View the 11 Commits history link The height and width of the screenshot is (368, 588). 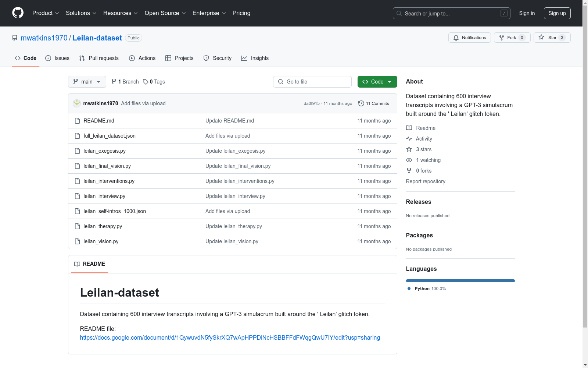click(374, 103)
